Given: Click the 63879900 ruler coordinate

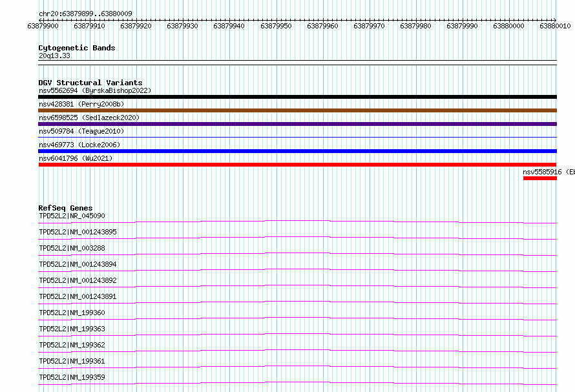Looking at the screenshot, I should pos(43,26).
